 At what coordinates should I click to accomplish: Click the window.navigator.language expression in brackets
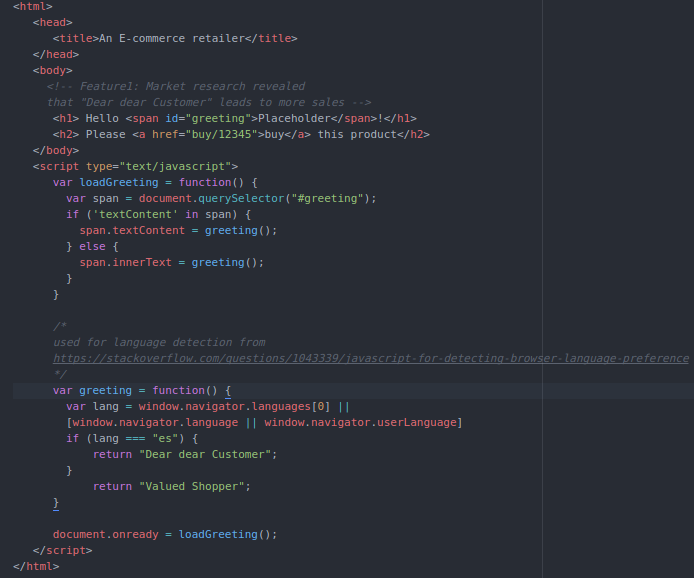tap(155, 422)
